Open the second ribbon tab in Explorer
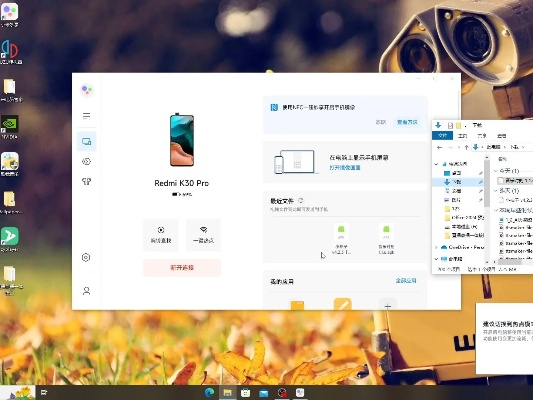Viewport: 533px width, 400px height. click(463, 136)
